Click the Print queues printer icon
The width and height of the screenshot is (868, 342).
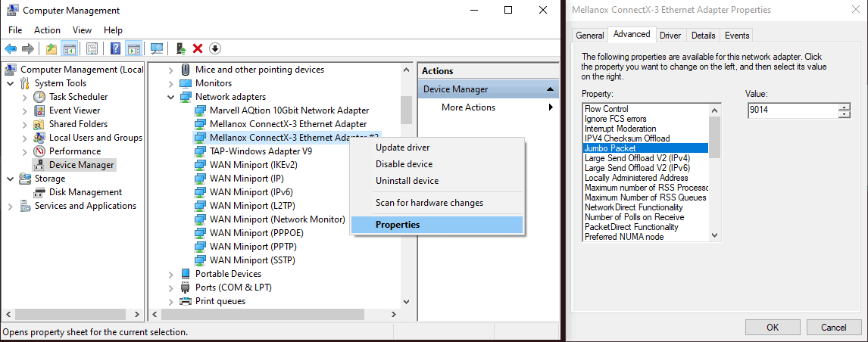pos(186,301)
